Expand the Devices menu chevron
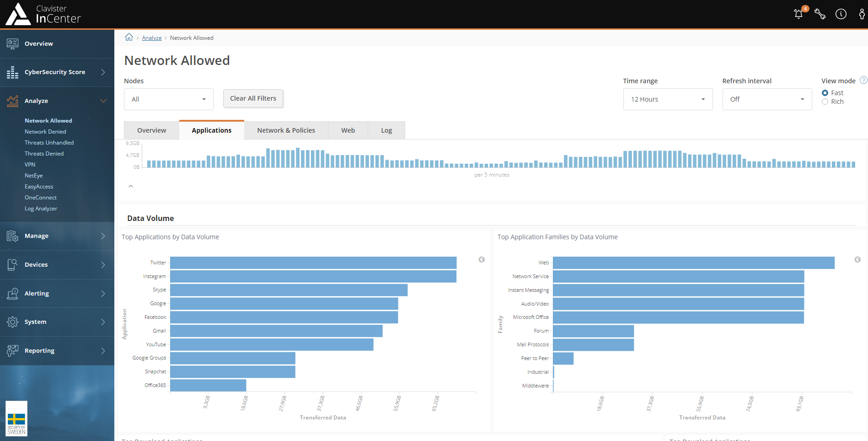868x441 pixels. tap(103, 265)
